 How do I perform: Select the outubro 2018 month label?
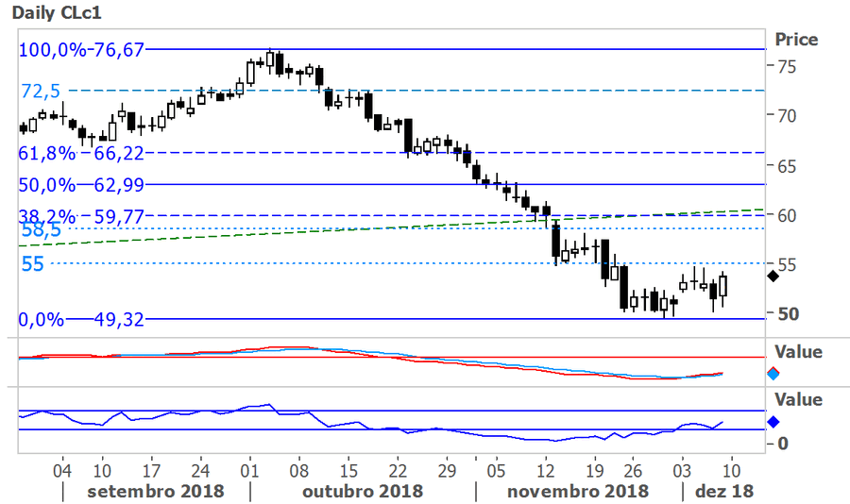pos(363,491)
